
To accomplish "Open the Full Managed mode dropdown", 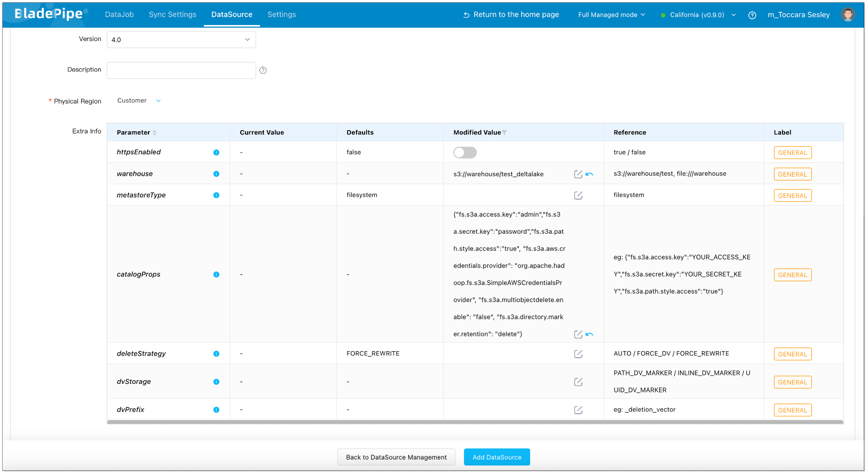I will [x=611, y=15].
